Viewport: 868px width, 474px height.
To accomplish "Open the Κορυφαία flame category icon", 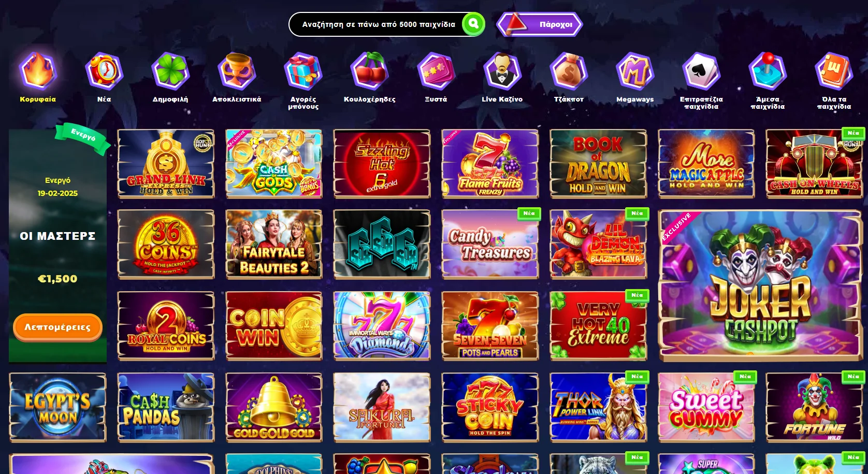I will [38, 71].
